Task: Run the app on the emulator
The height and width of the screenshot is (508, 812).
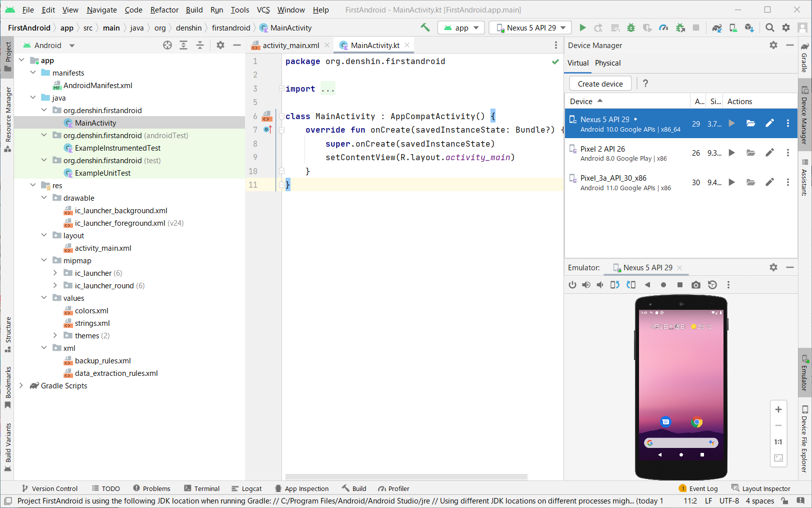Action: point(582,28)
